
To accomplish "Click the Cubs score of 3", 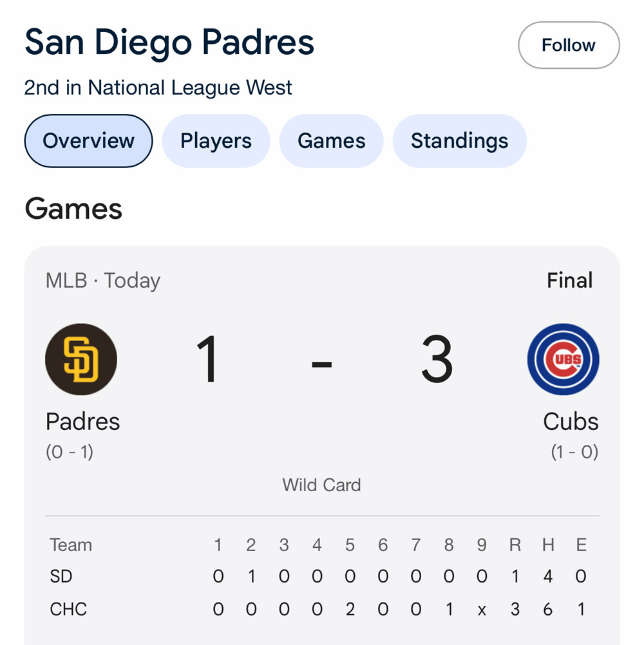I will point(437,360).
